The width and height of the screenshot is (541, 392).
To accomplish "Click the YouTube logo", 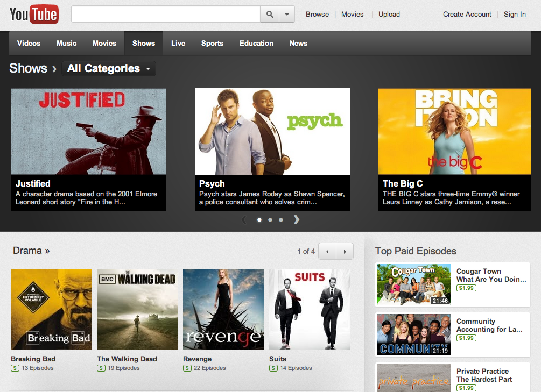I will click(34, 14).
